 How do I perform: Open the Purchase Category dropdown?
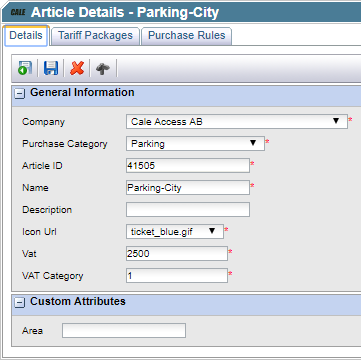pyautogui.click(x=195, y=144)
